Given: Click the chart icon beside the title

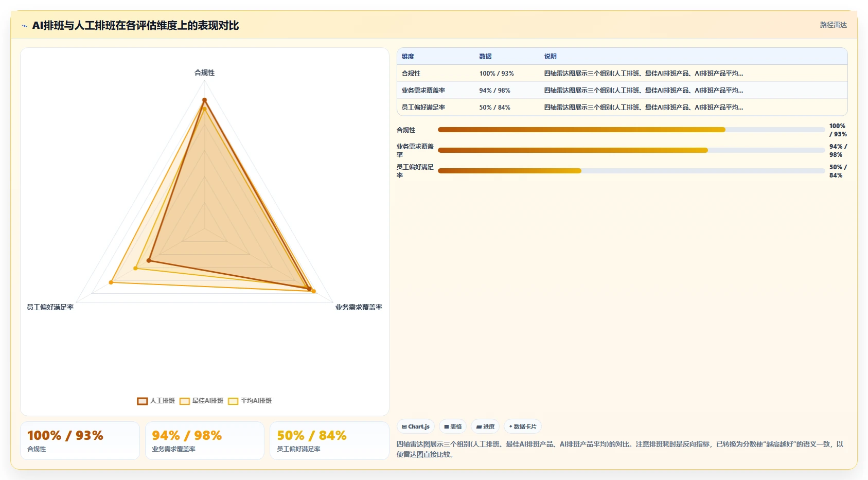Looking at the screenshot, I should (x=24, y=26).
